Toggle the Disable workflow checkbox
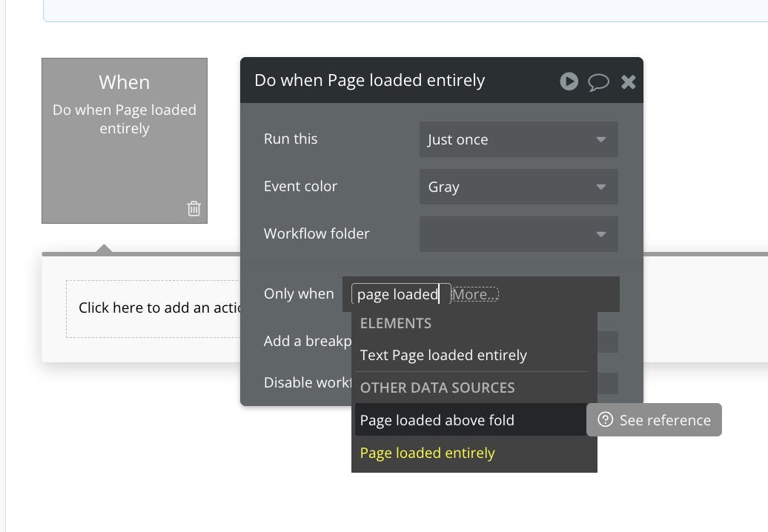768x532 pixels. [x=608, y=383]
